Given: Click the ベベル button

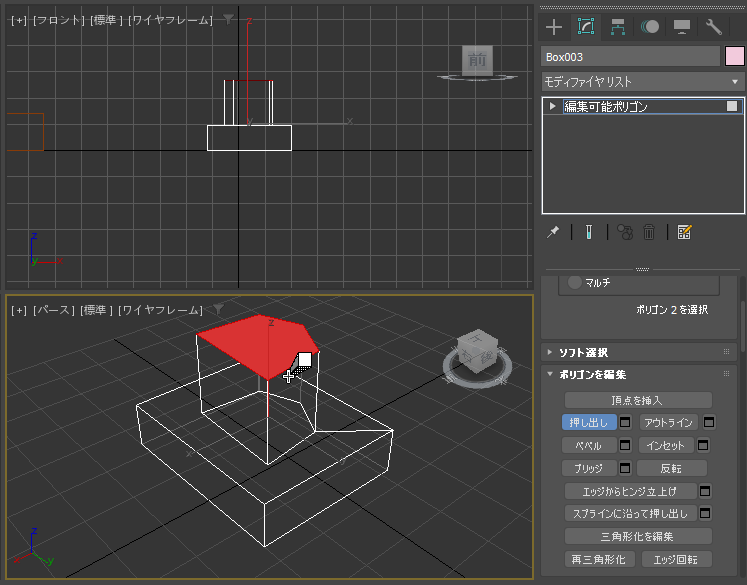Looking at the screenshot, I should 589,445.
